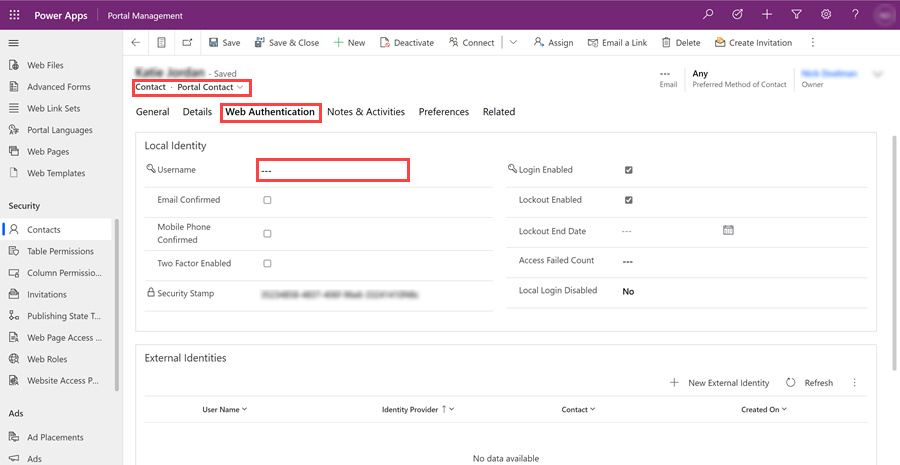Go back with the arrow button
Screen dimensions: 900x465
coord(135,42)
